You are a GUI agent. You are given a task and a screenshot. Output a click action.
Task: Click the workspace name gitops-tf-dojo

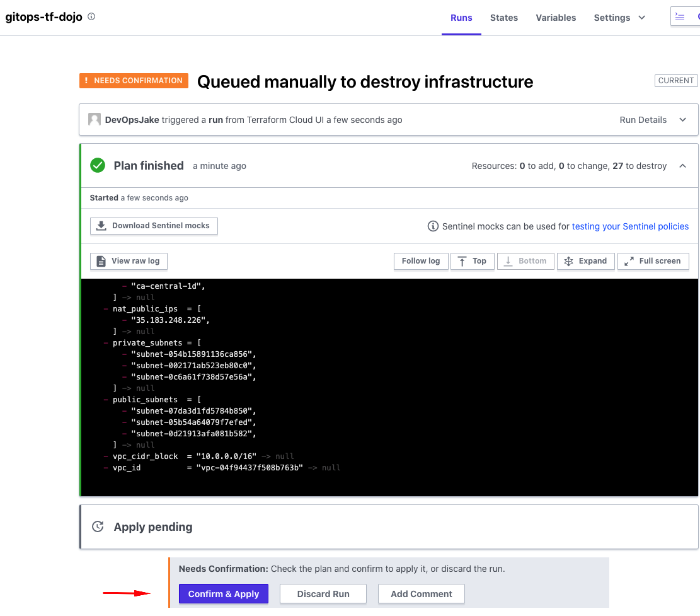click(x=43, y=17)
